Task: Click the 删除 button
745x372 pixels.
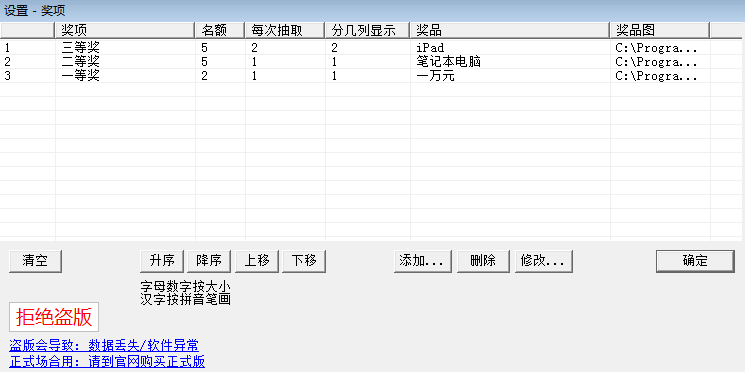Action: click(483, 261)
